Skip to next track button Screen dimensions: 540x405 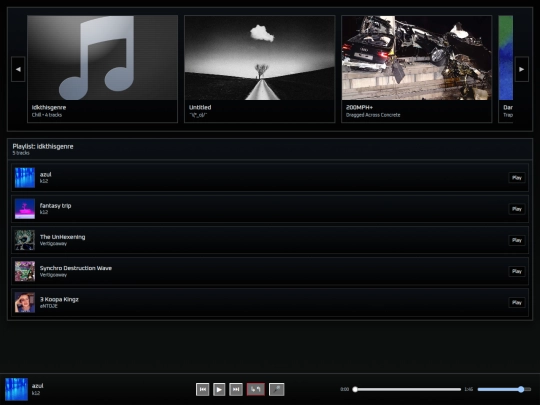click(236, 390)
